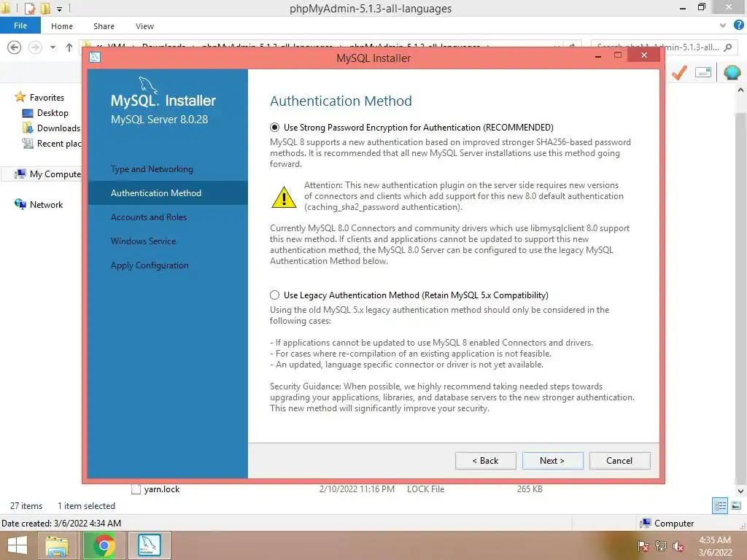Select the yarn.lock file
The height and width of the screenshot is (560, 747).
point(161,489)
